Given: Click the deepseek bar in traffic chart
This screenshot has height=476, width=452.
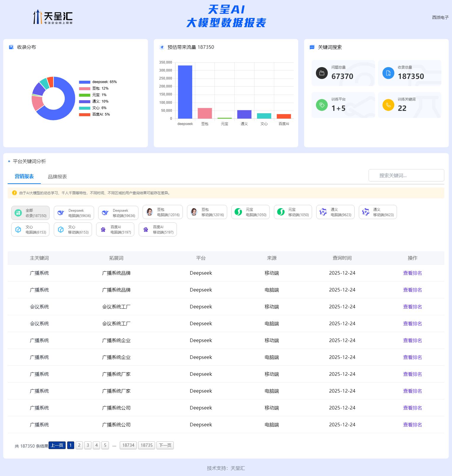Looking at the screenshot, I should pyautogui.click(x=185, y=92).
